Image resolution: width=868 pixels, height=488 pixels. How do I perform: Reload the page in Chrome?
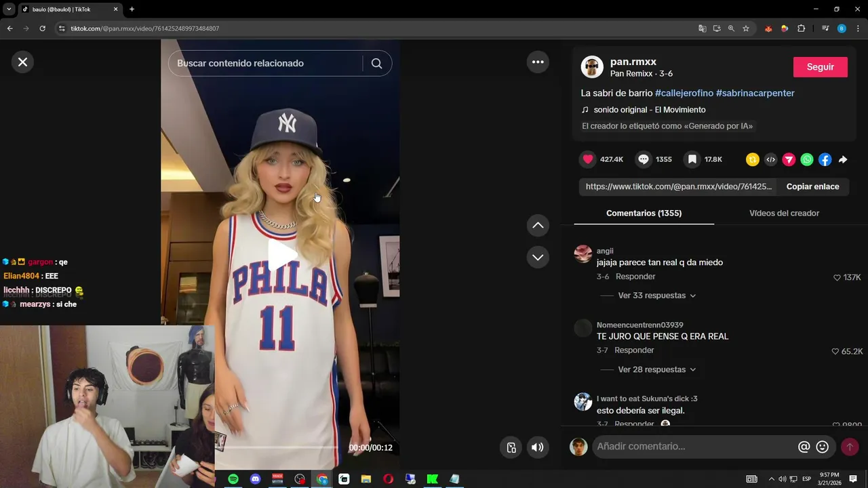pyautogui.click(x=42, y=28)
